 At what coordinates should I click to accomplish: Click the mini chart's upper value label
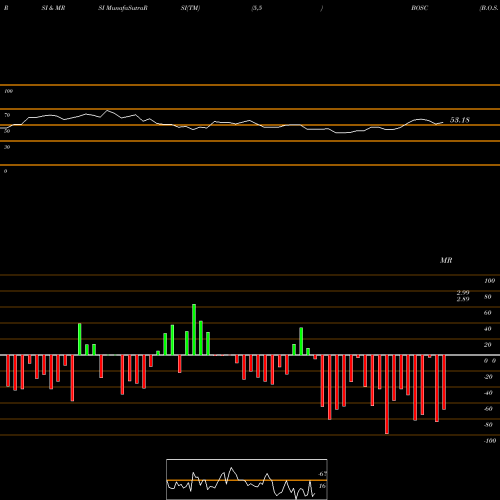322,474
